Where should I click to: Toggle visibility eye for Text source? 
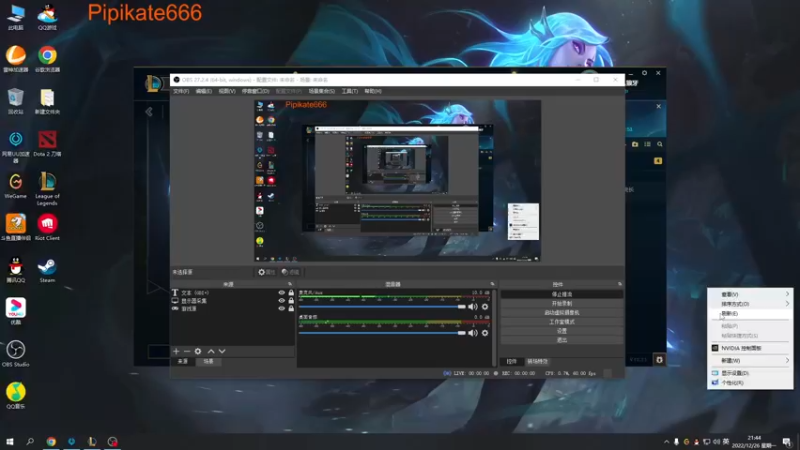tap(281, 293)
